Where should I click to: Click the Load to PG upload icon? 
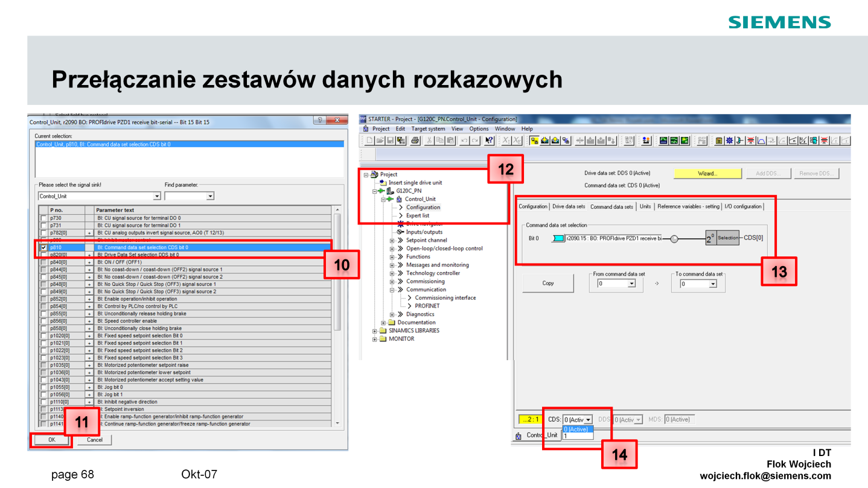pyautogui.click(x=555, y=141)
